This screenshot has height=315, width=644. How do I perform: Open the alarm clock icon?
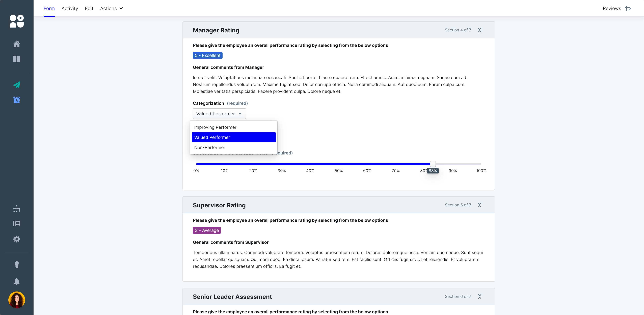pyautogui.click(x=17, y=100)
